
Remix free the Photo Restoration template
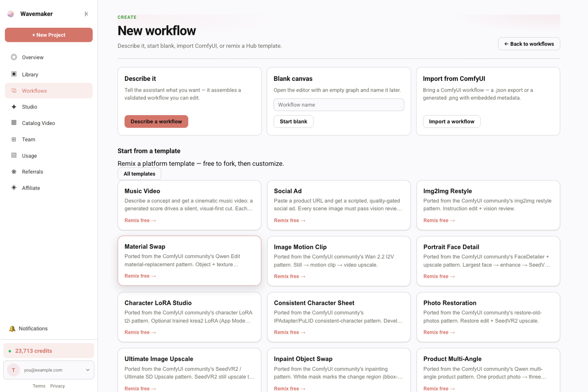pos(439,332)
